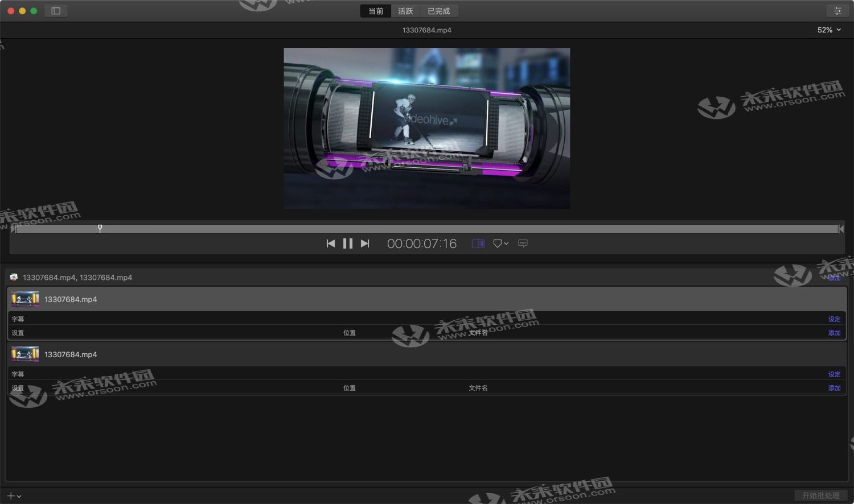Image resolution: width=854 pixels, height=504 pixels.
Task: Expand the marker flag dropdown arrow
Action: point(506,243)
